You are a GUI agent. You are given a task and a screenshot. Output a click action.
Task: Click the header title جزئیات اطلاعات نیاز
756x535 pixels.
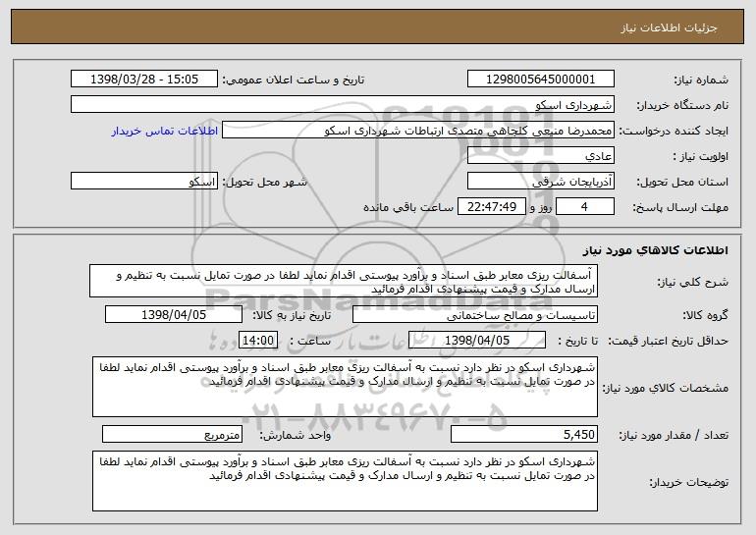pyautogui.click(x=669, y=27)
